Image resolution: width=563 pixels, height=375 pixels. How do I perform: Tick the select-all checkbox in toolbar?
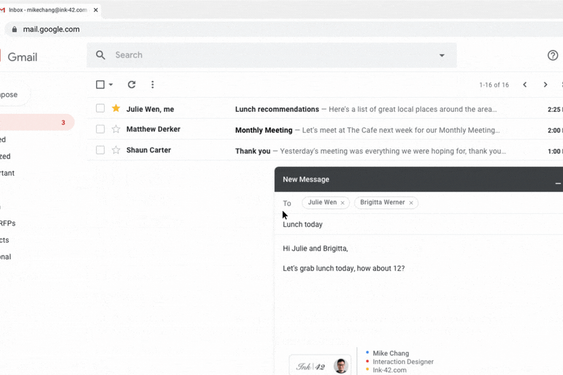(100, 84)
